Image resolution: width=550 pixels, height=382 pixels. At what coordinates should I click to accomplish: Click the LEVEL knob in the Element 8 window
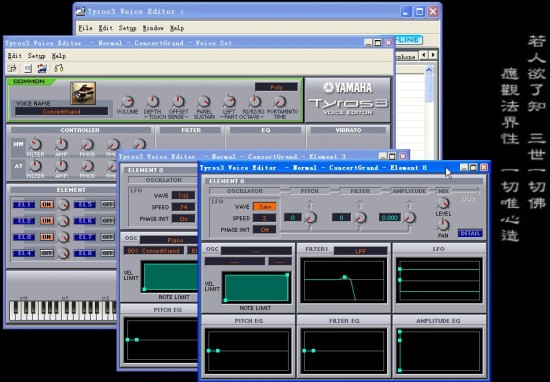(443, 203)
